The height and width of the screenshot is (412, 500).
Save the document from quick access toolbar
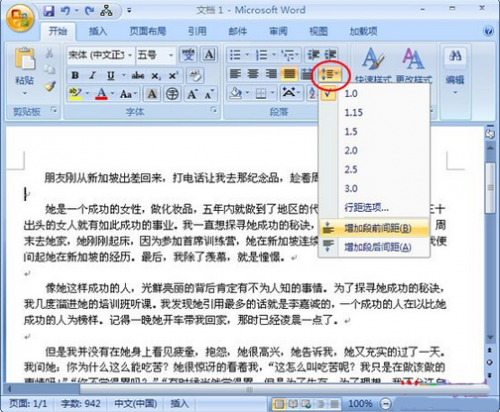(49, 12)
